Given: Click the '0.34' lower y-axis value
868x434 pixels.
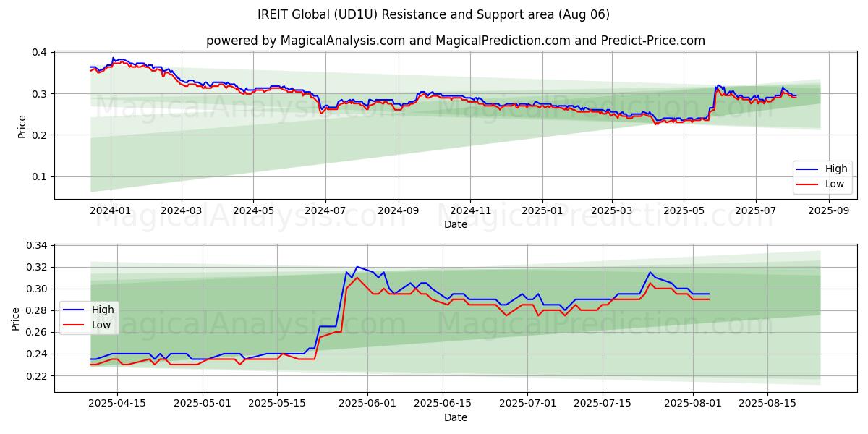Looking at the screenshot, I should 36,246.
